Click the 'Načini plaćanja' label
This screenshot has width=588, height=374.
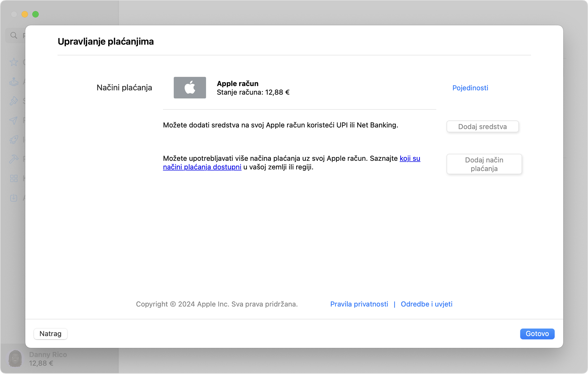pyautogui.click(x=124, y=88)
